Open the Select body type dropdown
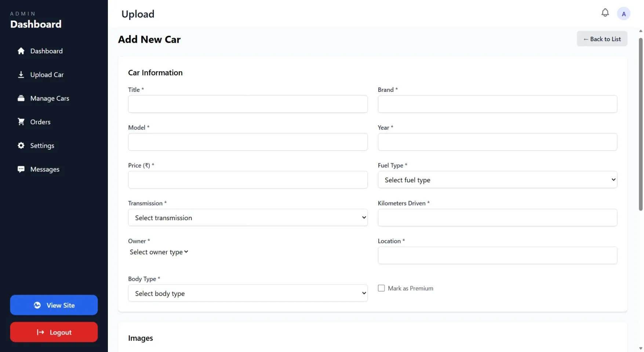644x352 pixels. (x=248, y=293)
